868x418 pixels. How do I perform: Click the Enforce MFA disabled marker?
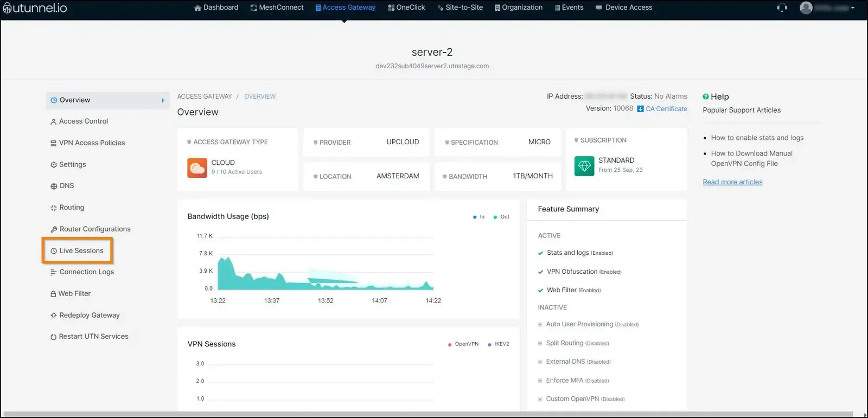540,381
